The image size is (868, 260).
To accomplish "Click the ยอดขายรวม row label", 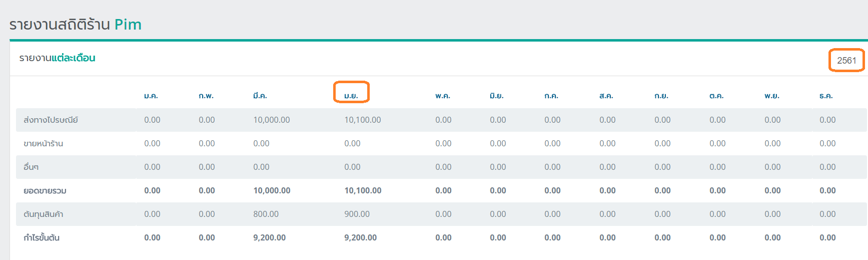I will point(45,191).
